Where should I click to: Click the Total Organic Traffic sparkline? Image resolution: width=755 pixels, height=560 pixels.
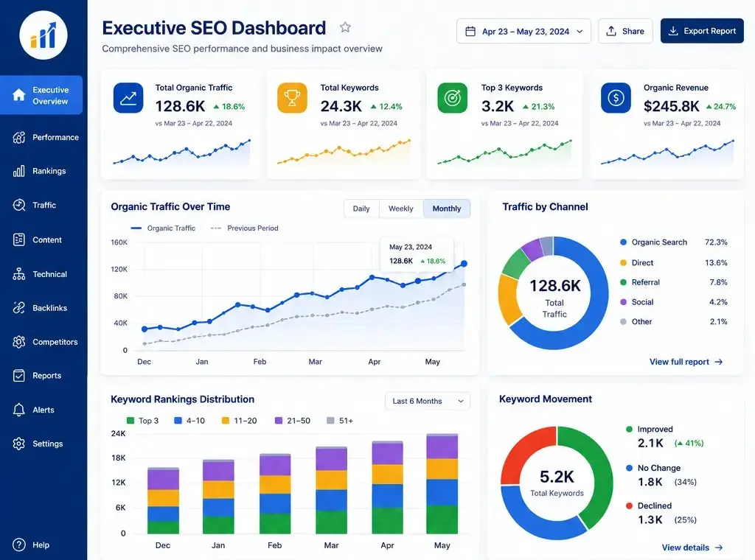point(181,152)
